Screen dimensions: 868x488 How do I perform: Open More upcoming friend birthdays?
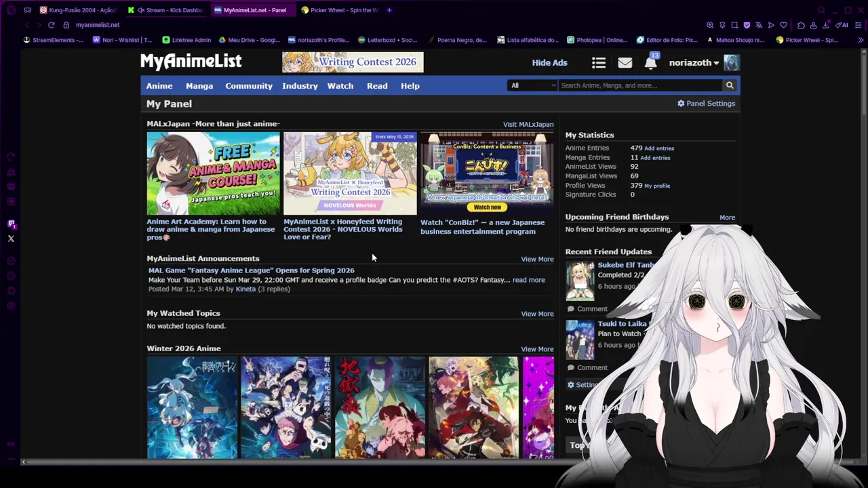tap(727, 218)
